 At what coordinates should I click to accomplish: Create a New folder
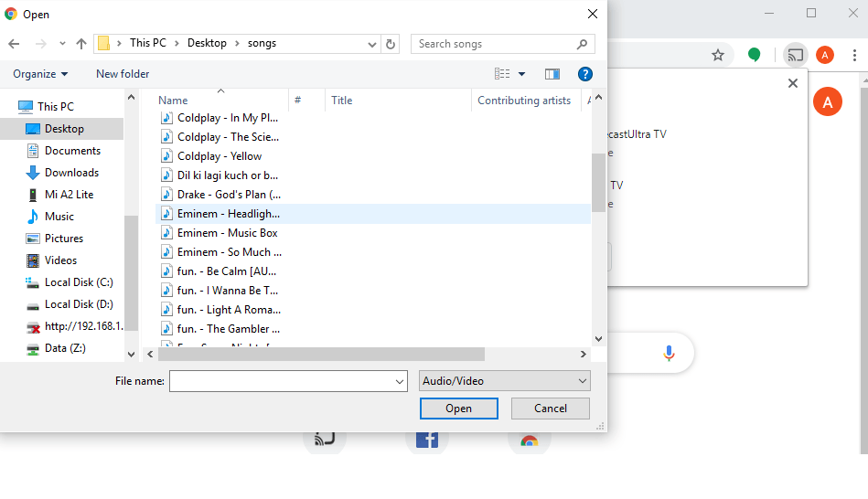pos(123,74)
